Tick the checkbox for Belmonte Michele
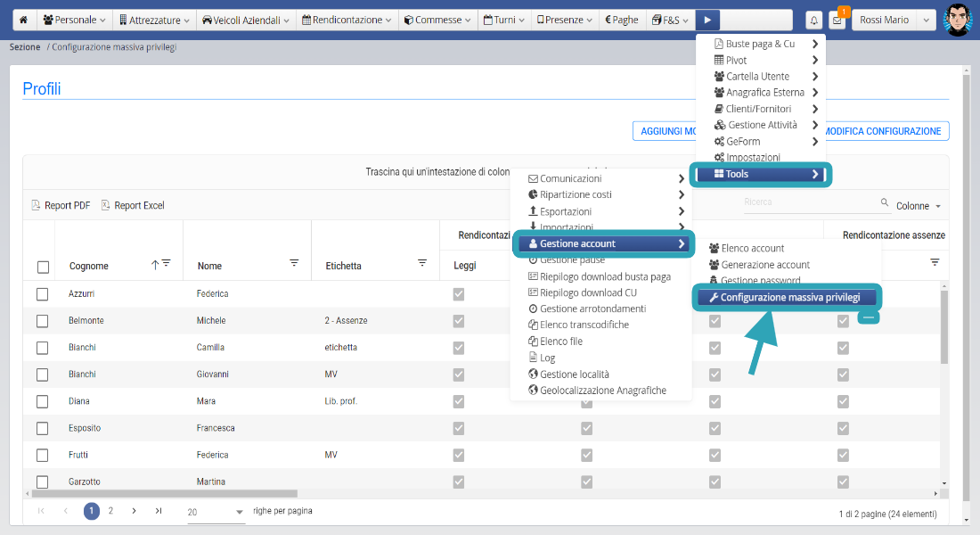This screenshot has width=980, height=535. (x=42, y=321)
